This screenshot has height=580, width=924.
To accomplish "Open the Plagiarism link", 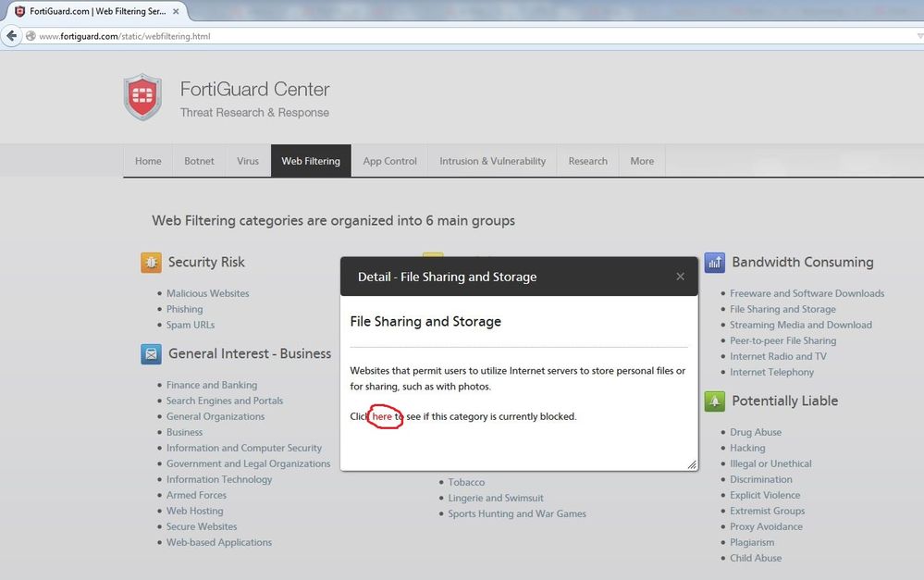I will point(752,542).
